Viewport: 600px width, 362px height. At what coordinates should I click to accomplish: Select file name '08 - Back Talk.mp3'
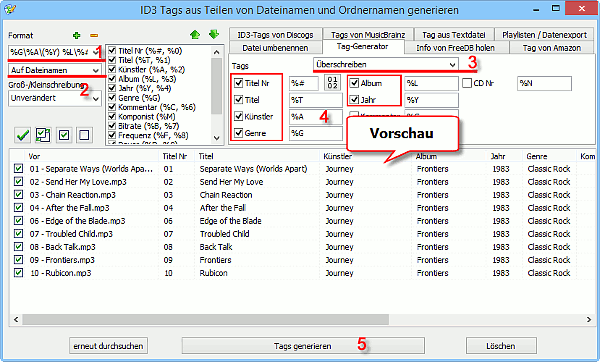(x=62, y=247)
